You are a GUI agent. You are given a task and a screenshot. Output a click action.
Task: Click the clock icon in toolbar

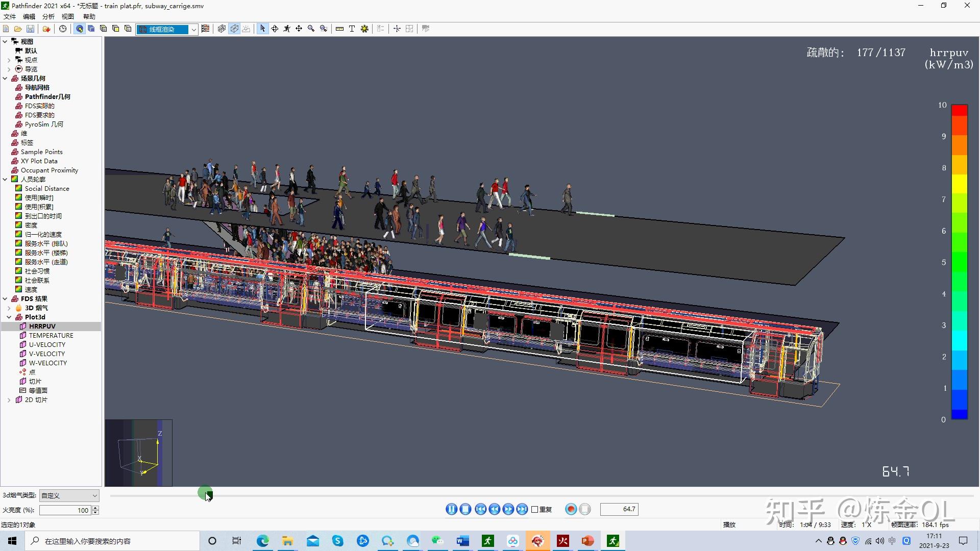pyautogui.click(x=63, y=29)
